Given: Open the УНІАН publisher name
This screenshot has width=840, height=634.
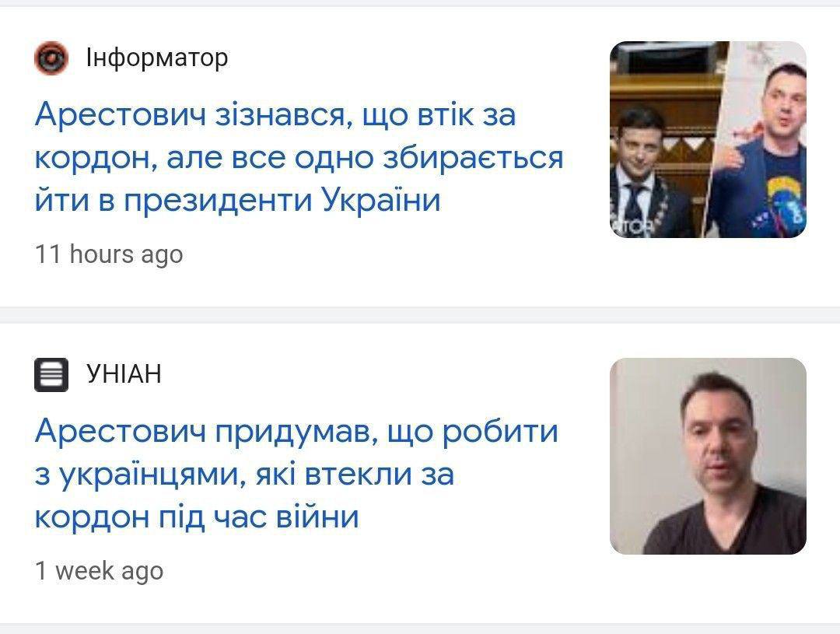Looking at the screenshot, I should click(x=124, y=373).
